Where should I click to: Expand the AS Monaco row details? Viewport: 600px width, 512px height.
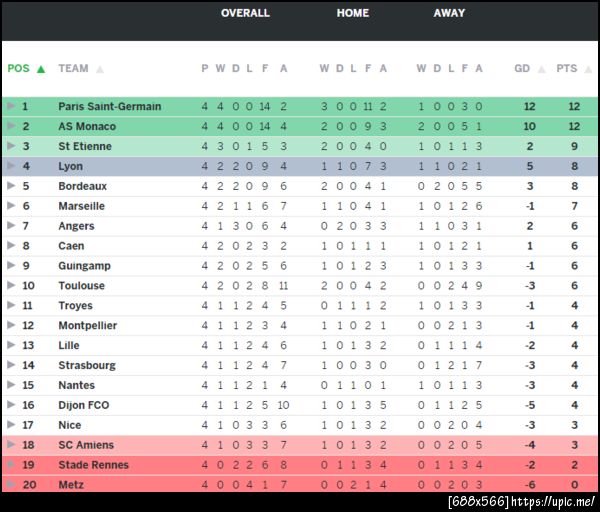click(11, 126)
